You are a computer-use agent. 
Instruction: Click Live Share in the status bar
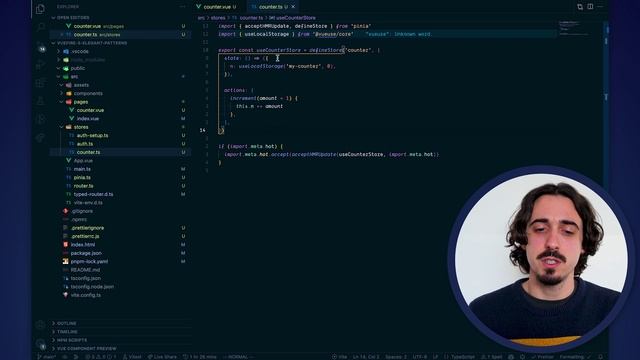[162, 357]
